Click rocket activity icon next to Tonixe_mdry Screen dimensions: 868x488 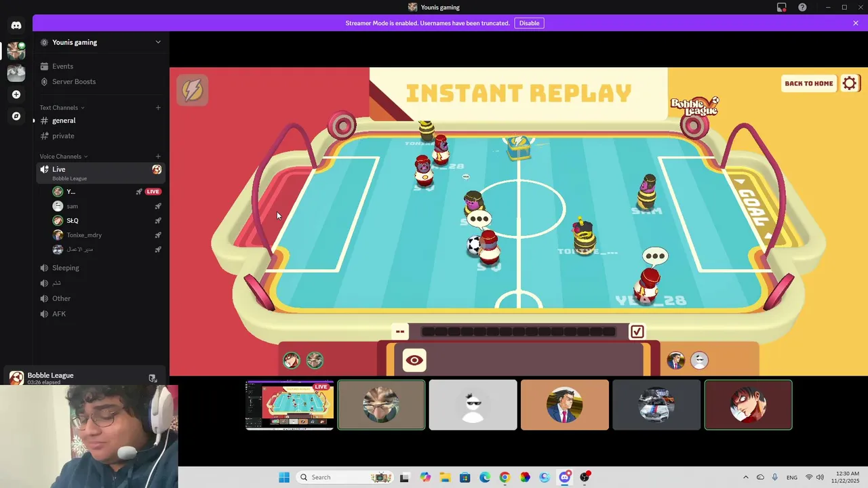click(158, 235)
